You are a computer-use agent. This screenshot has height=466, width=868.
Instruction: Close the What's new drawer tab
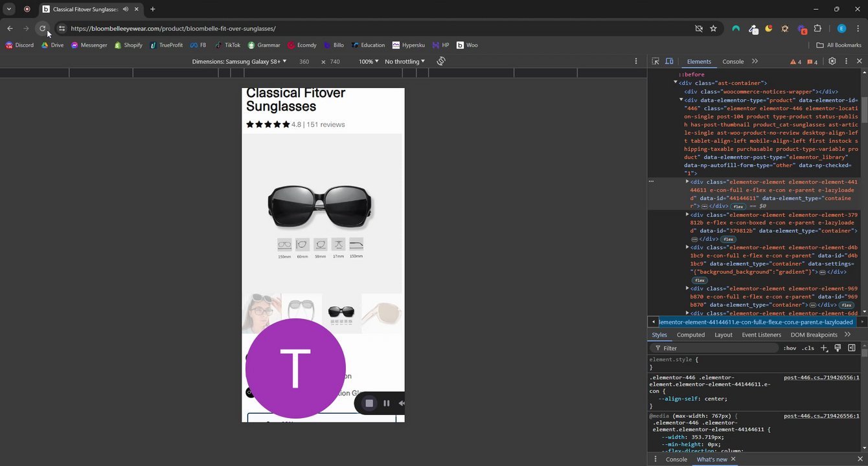pos(733,459)
